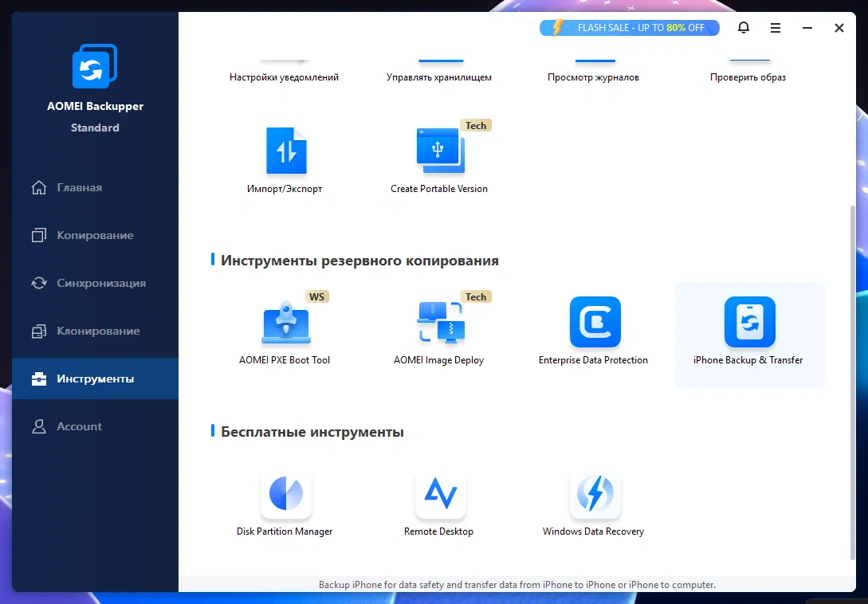This screenshot has height=604, width=868.
Task: Switch to Копирование section
Action: coord(95,235)
